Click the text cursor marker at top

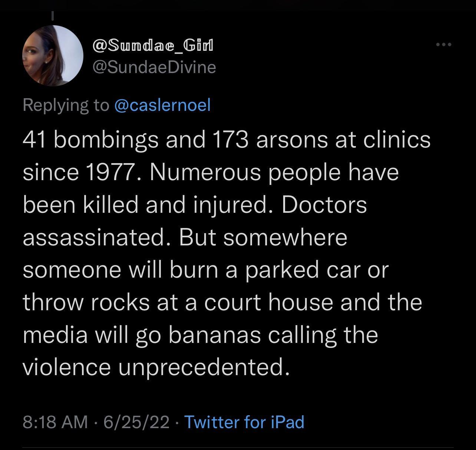tap(52, 15)
